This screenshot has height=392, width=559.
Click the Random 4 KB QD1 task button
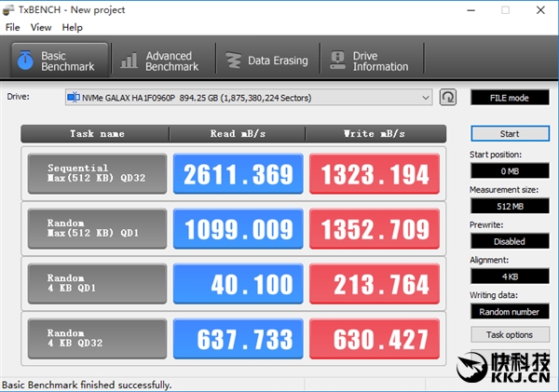coord(97,283)
